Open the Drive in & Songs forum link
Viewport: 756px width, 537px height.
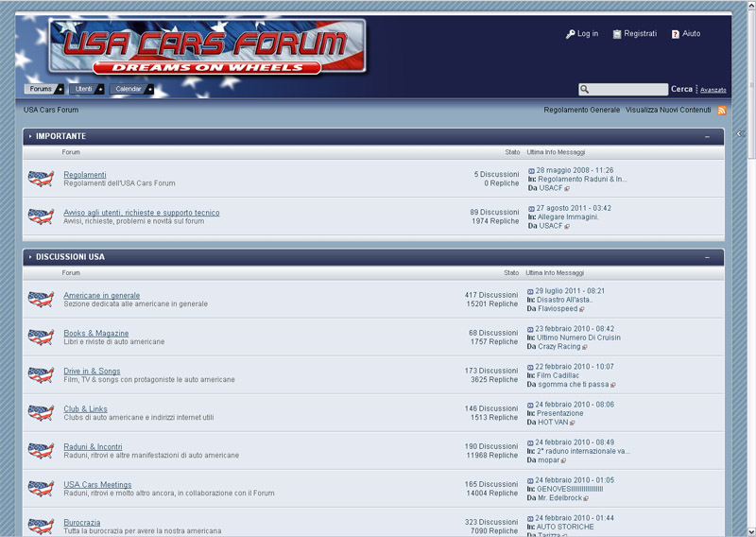pos(92,371)
